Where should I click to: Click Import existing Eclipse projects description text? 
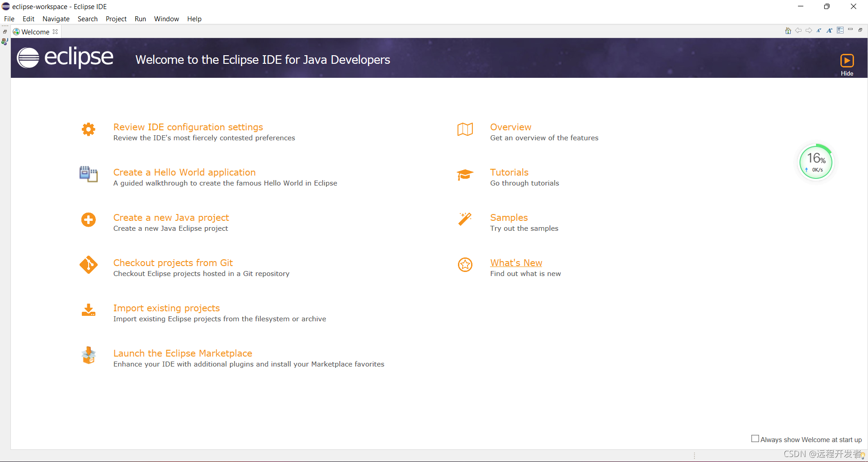(x=219, y=319)
